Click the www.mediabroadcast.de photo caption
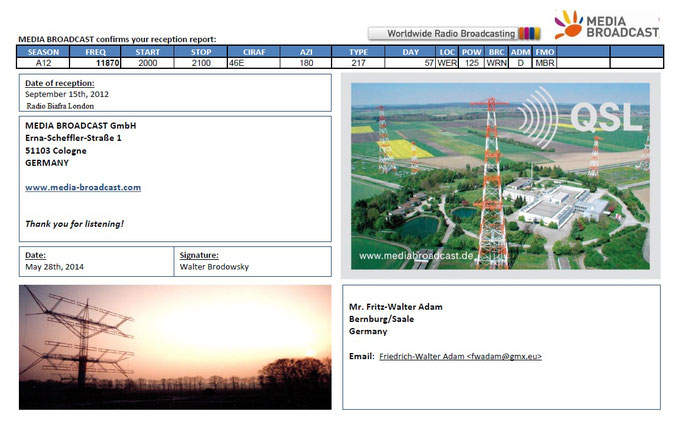The width and height of the screenshot is (682, 425). [416, 256]
